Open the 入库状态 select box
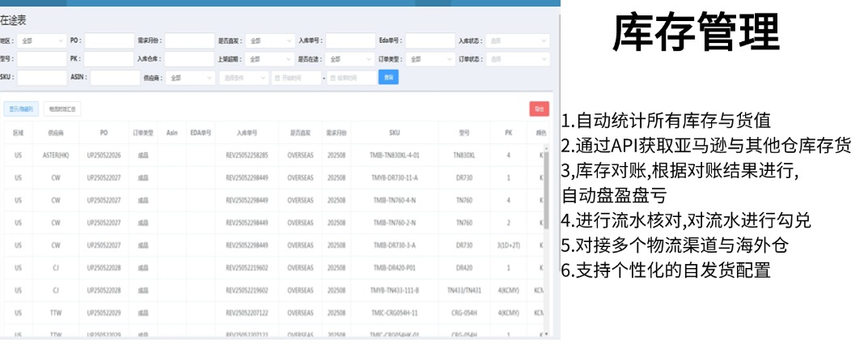Screen dimensions: 868x349 click(519, 40)
